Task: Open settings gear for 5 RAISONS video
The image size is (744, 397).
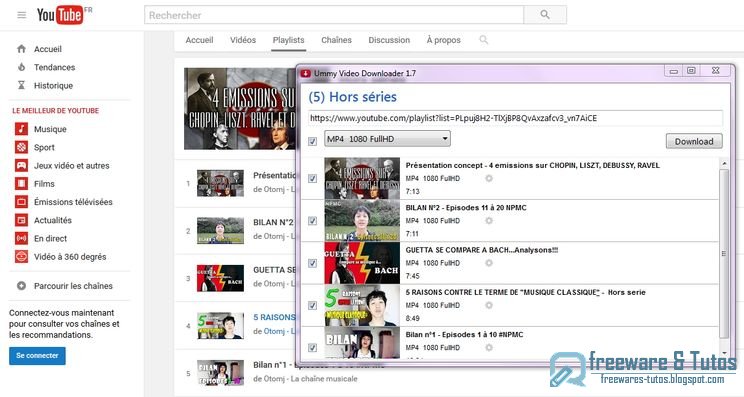Action: [x=489, y=305]
